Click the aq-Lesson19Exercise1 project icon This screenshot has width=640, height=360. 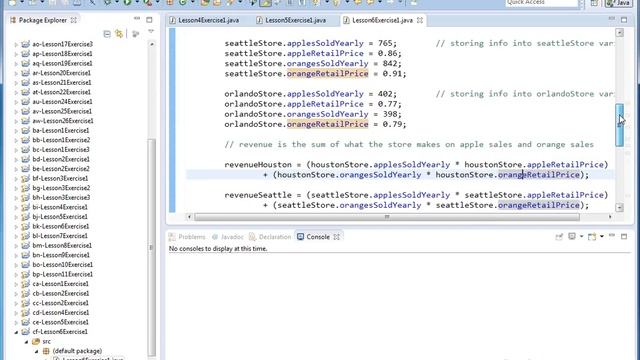point(26,63)
